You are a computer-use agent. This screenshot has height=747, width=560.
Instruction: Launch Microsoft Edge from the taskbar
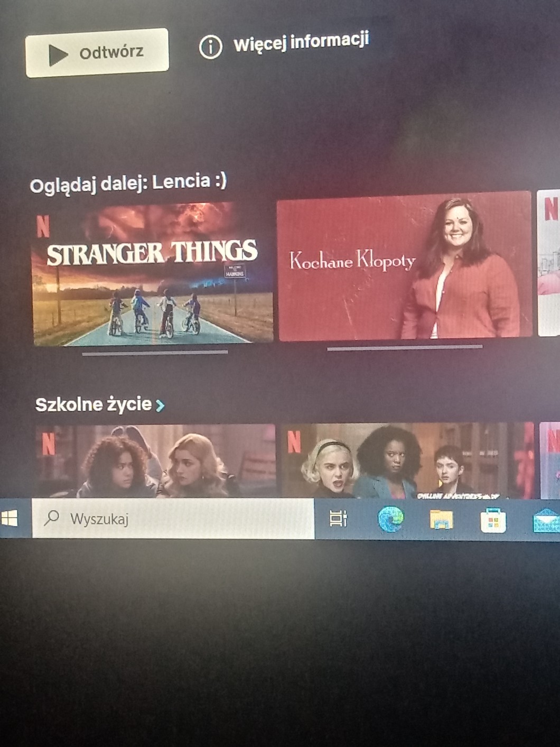coord(390,519)
